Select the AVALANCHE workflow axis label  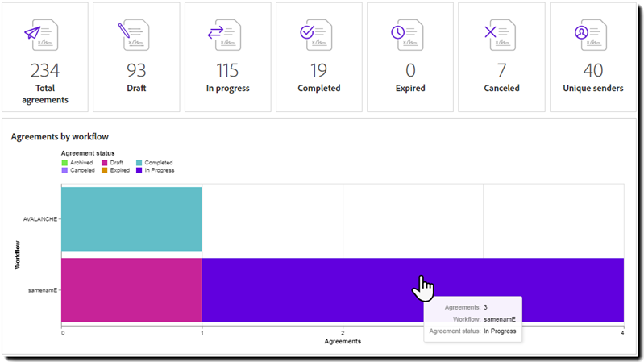click(x=39, y=219)
